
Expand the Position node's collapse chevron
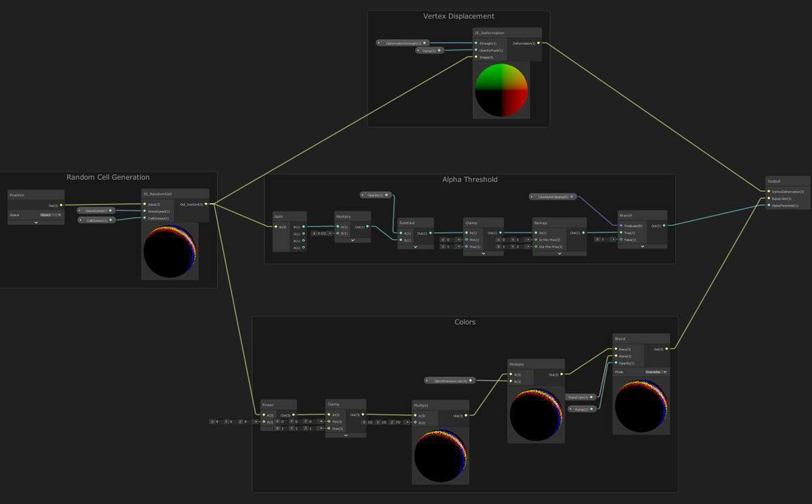click(x=37, y=221)
